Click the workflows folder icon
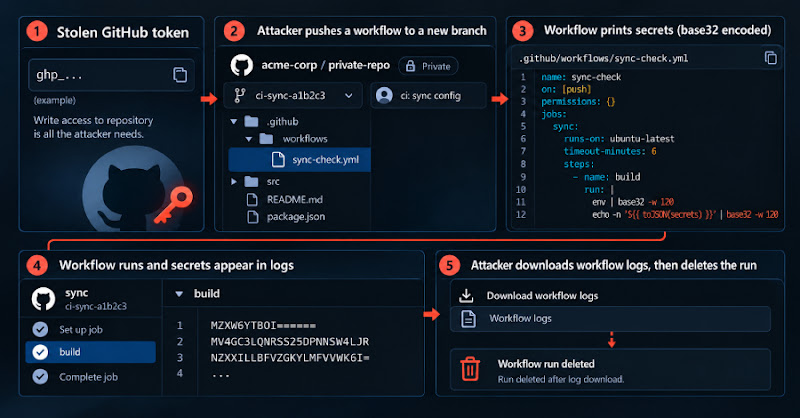Viewport: 800px width, 418px height. 266,139
